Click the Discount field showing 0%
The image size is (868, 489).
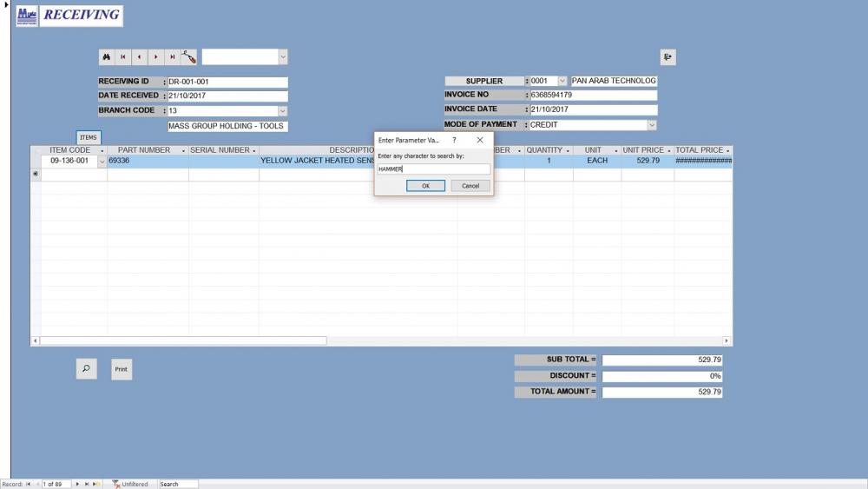(662, 376)
